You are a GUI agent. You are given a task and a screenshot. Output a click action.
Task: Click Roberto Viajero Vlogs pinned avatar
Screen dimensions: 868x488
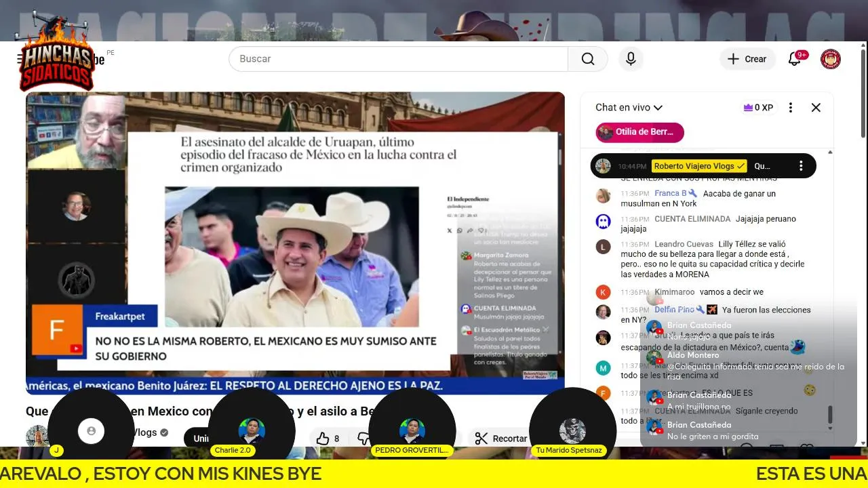pyautogui.click(x=603, y=165)
